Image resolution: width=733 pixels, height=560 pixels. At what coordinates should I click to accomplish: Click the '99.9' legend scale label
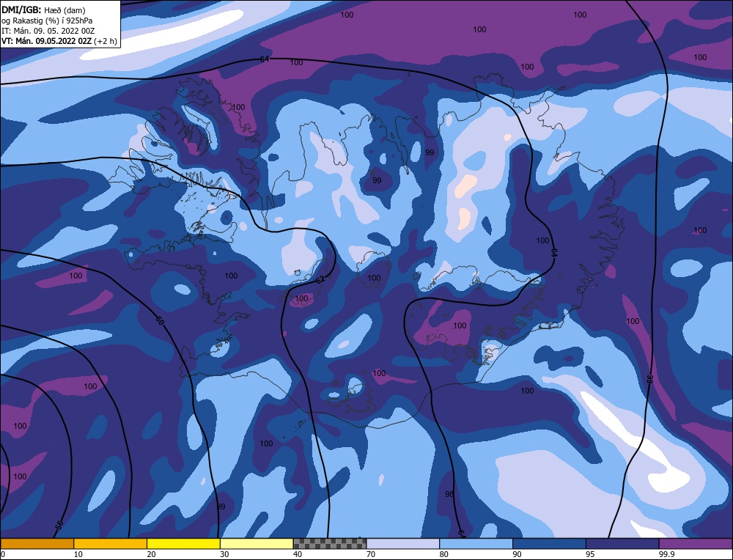666,554
